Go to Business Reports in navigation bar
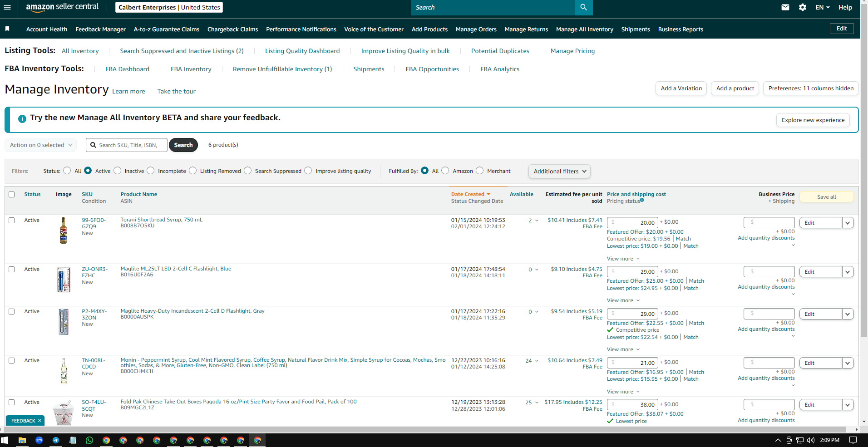Screen dimensions: 868x447 (x=681, y=29)
